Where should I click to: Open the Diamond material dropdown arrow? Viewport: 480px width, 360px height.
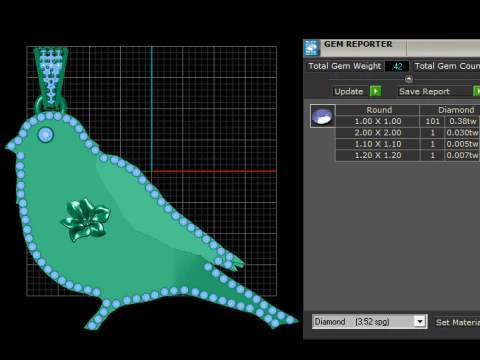[420, 322]
